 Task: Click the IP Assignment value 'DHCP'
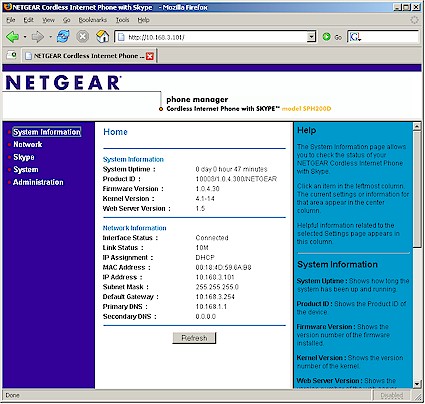pyautogui.click(x=205, y=257)
